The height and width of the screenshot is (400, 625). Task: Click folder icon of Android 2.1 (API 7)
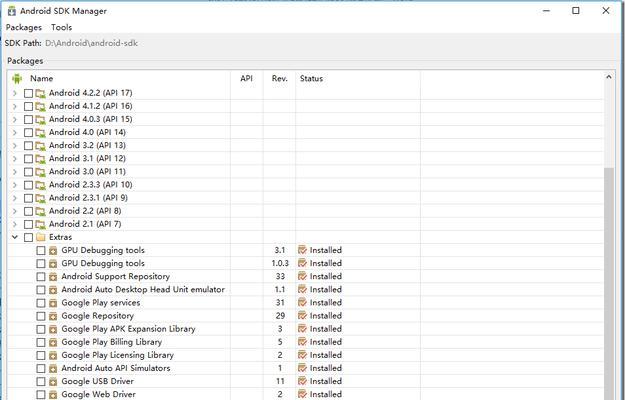pyautogui.click(x=40, y=225)
